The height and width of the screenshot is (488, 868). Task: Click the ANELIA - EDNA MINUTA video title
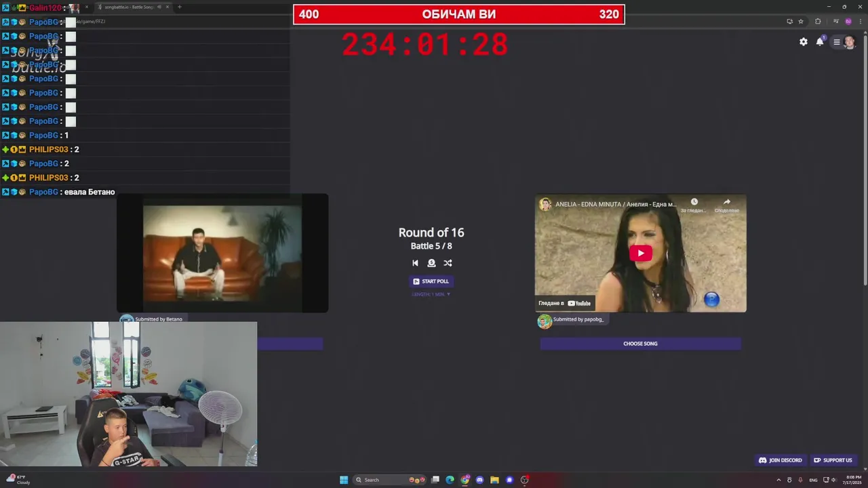pyautogui.click(x=616, y=204)
